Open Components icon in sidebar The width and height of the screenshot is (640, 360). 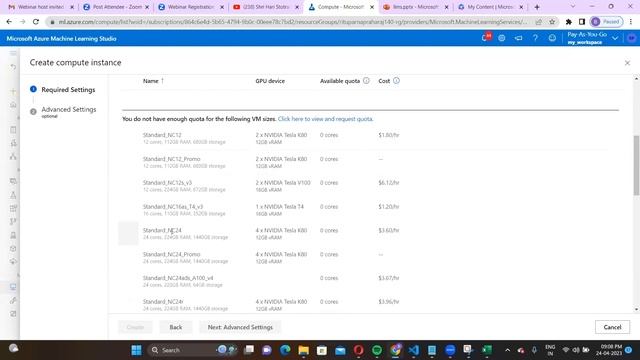pyautogui.click(x=13, y=209)
